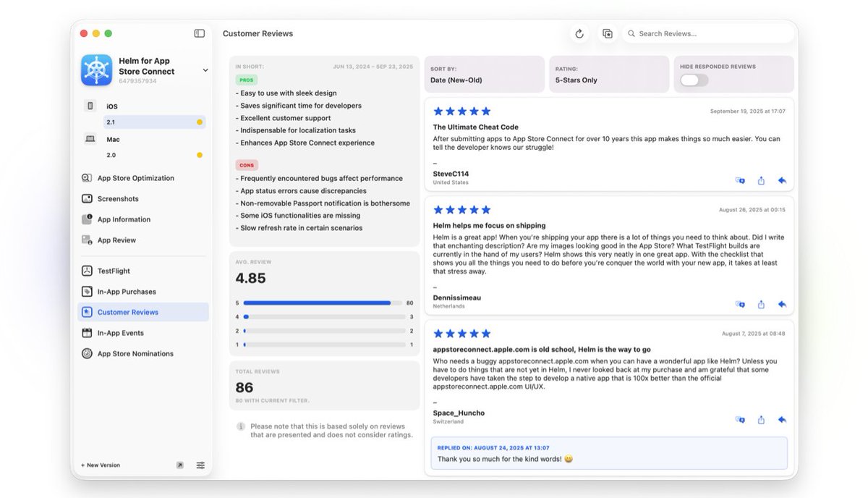Select Mac version 2.0

pos(154,155)
